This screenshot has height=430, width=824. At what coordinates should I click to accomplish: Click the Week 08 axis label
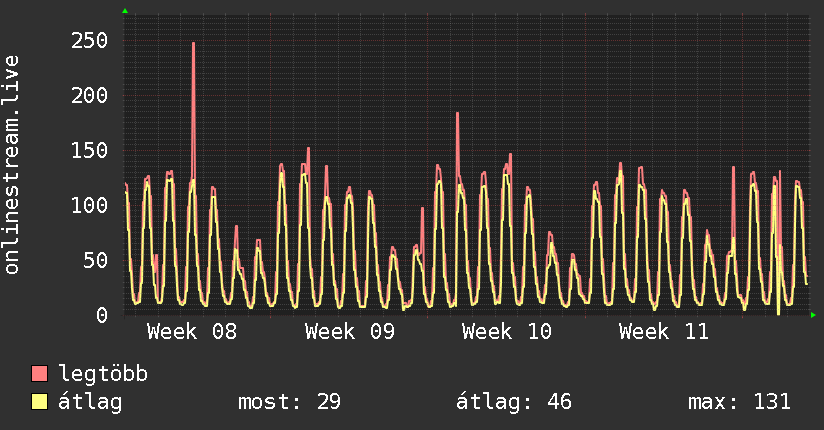[192, 332]
